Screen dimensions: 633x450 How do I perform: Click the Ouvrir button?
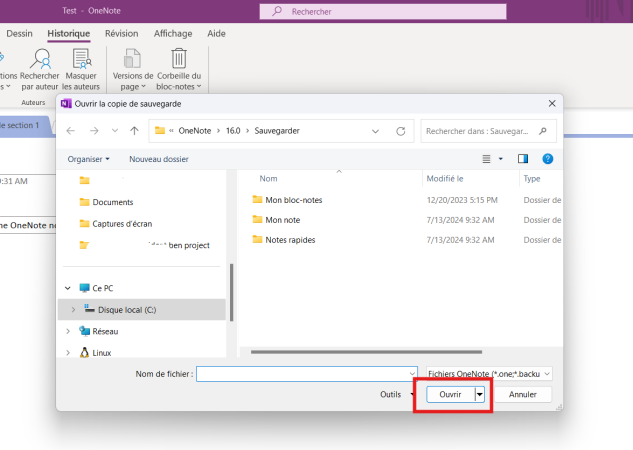pos(450,395)
